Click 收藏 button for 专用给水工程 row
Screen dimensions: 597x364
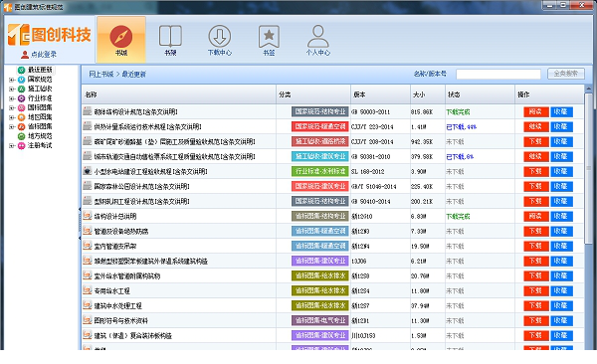(561, 290)
